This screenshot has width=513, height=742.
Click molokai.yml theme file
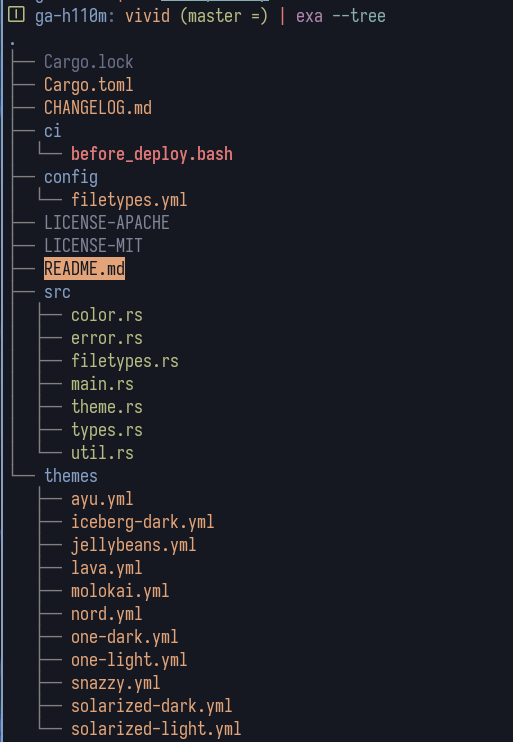(x=120, y=591)
